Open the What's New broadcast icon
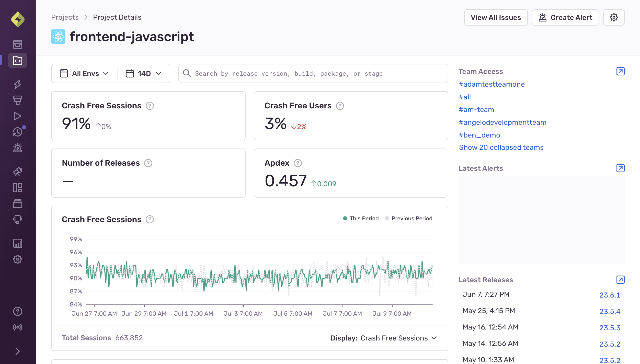The width and height of the screenshot is (640, 364). coord(18,327)
